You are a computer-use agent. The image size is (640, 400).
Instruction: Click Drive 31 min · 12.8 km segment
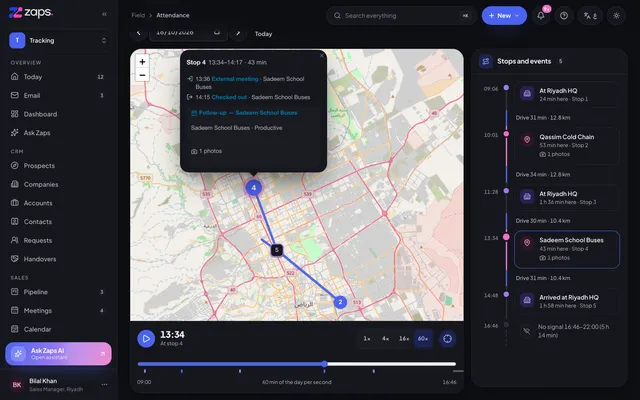click(543, 118)
